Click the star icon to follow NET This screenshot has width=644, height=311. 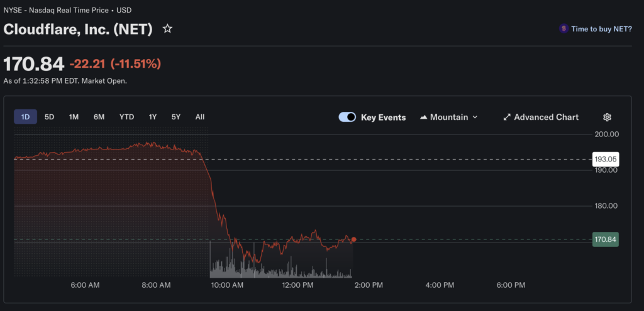(167, 29)
